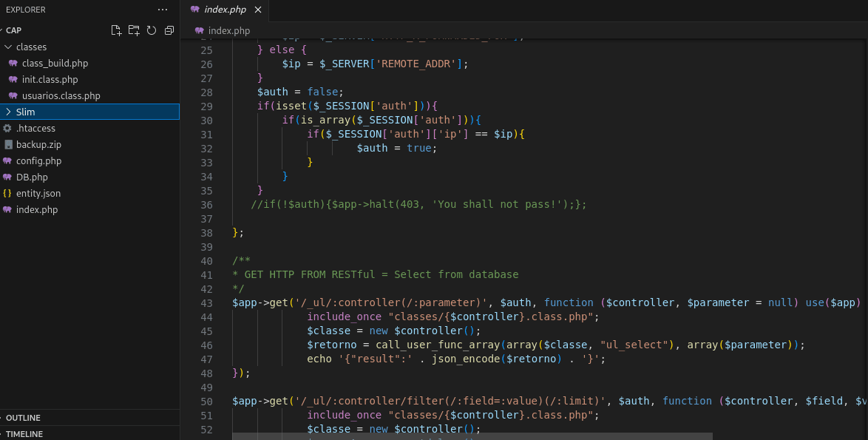Click index.php in the breadcrumb bar
Image resolution: width=868 pixels, height=440 pixels.
coord(228,31)
